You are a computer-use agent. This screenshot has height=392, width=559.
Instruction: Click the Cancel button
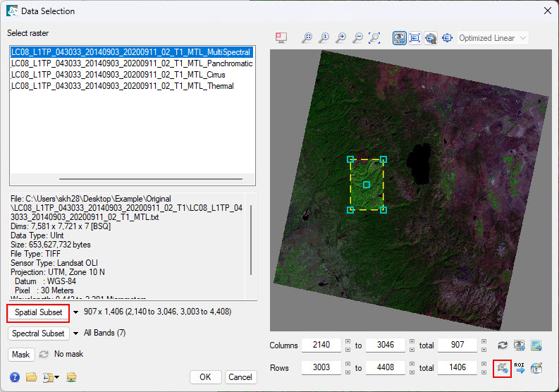(x=240, y=377)
